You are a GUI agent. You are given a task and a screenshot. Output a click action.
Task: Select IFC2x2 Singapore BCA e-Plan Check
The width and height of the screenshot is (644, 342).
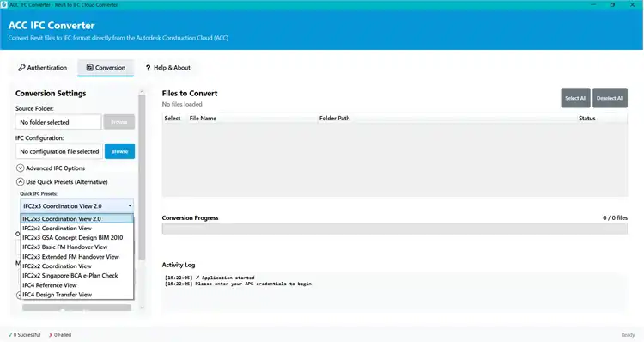[x=76, y=276]
